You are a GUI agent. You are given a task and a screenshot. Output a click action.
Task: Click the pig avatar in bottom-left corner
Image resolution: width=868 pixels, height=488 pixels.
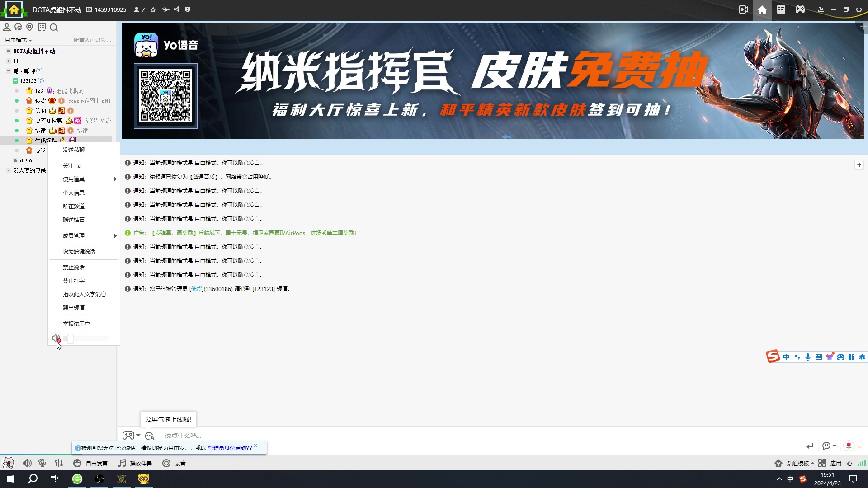[8, 463]
